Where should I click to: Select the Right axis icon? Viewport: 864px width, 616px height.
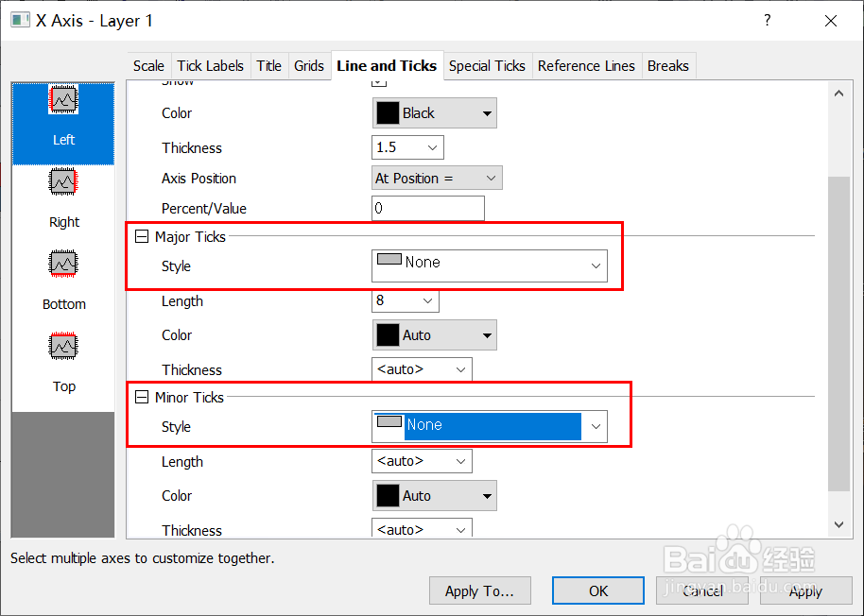tap(63, 182)
